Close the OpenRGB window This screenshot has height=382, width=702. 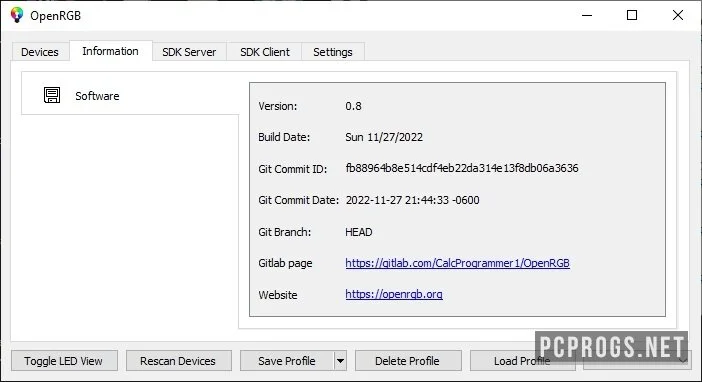click(677, 15)
